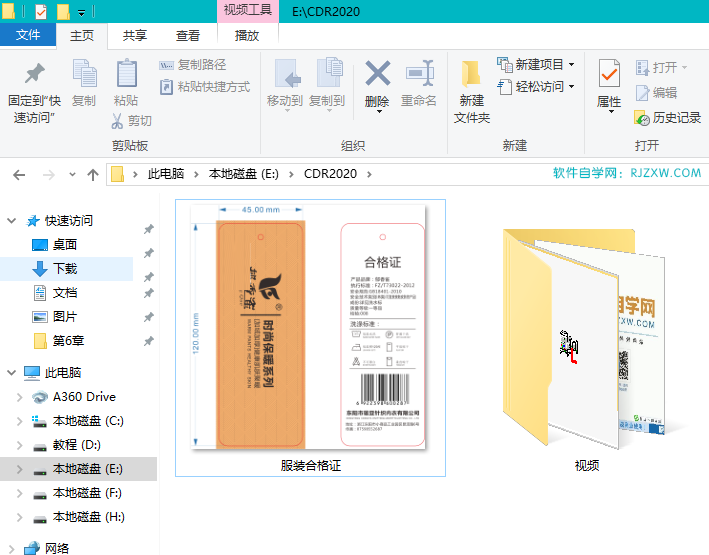This screenshot has height=555, width=709.
Task: Switch to the Share (共享) tab
Action: pyautogui.click(x=134, y=35)
